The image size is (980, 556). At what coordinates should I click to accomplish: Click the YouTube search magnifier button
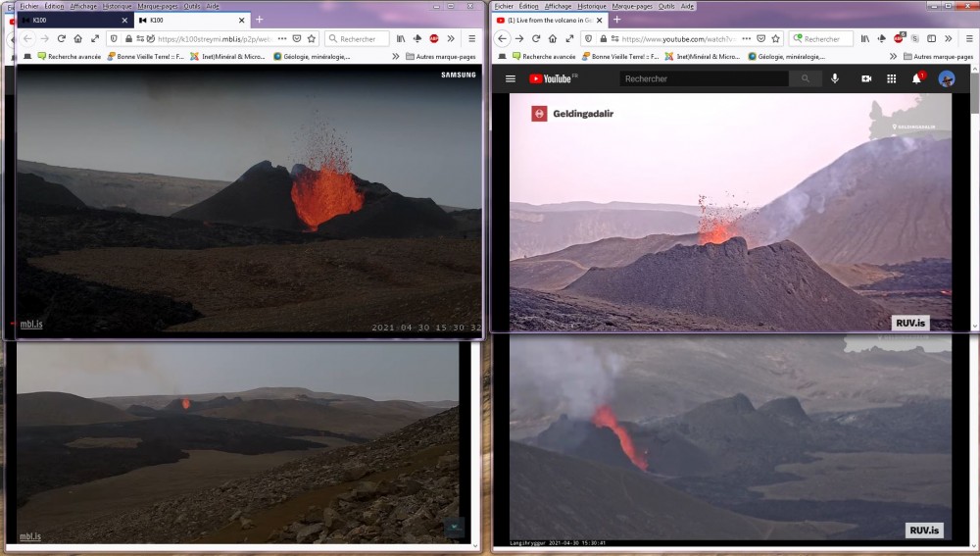coord(806,78)
